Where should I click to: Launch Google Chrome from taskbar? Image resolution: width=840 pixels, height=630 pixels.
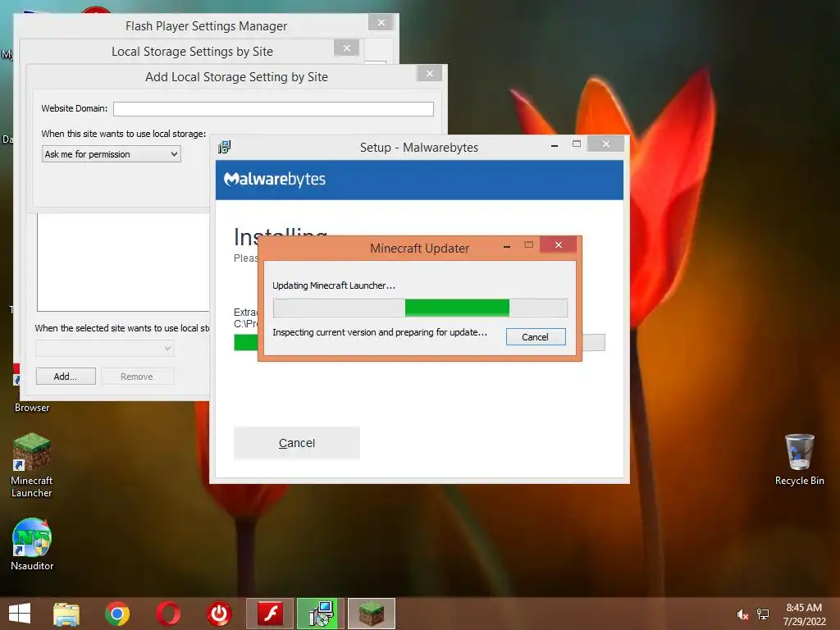pyautogui.click(x=117, y=614)
